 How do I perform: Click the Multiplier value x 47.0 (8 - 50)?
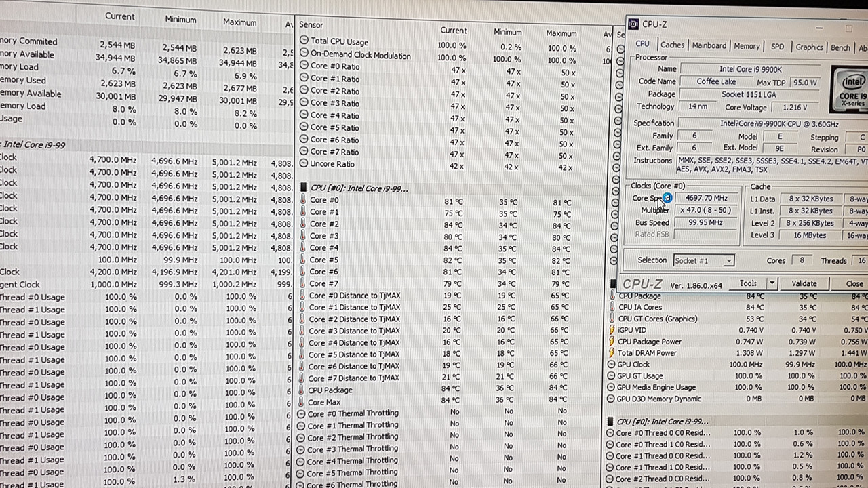click(x=707, y=210)
